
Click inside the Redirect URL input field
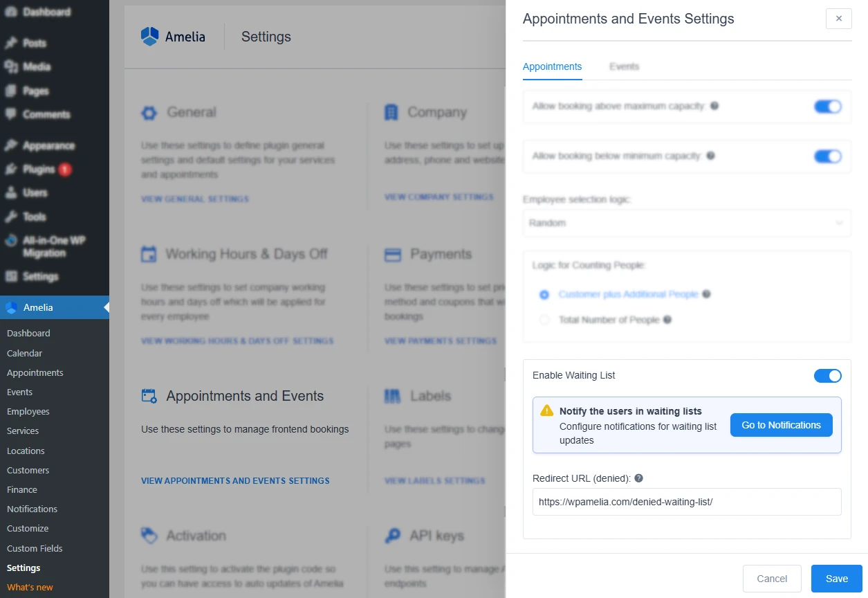[686, 502]
